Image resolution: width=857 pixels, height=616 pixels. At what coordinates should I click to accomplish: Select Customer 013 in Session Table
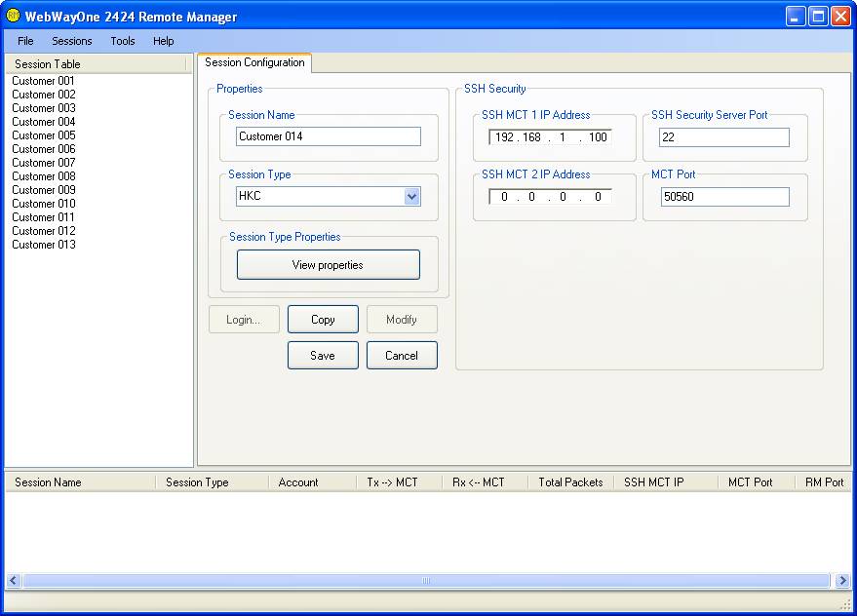tap(44, 245)
